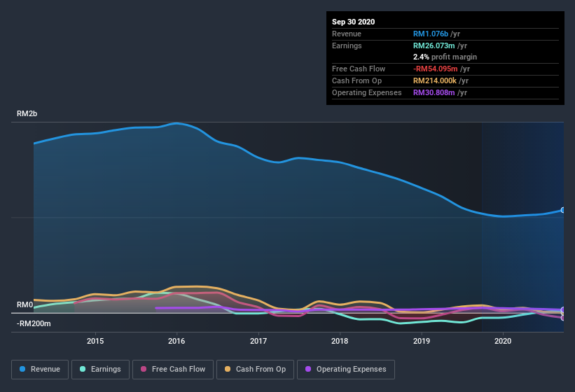Click the 2016 x-axis label
Screen dimensions: 575x392
176,341
